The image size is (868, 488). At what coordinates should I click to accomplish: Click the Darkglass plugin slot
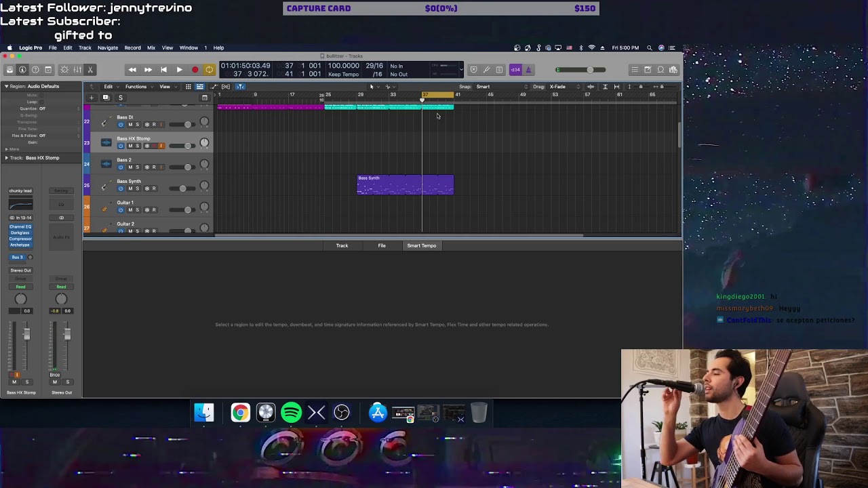[x=20, y=232]
